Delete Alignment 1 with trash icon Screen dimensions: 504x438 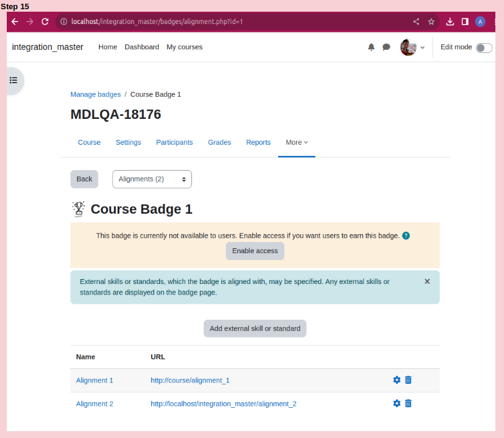click(408, 379)
